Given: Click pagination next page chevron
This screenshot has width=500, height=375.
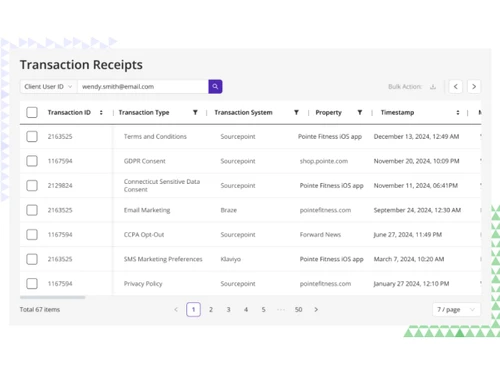Looking at the screenshot, I should coord(316,310).
